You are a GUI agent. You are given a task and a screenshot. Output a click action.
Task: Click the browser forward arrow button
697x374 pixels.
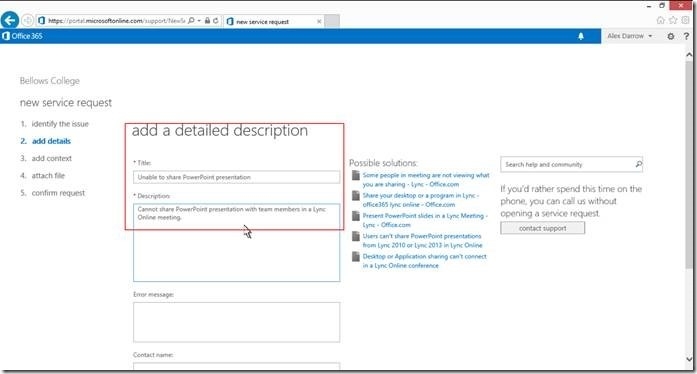(x=28, y=20)
